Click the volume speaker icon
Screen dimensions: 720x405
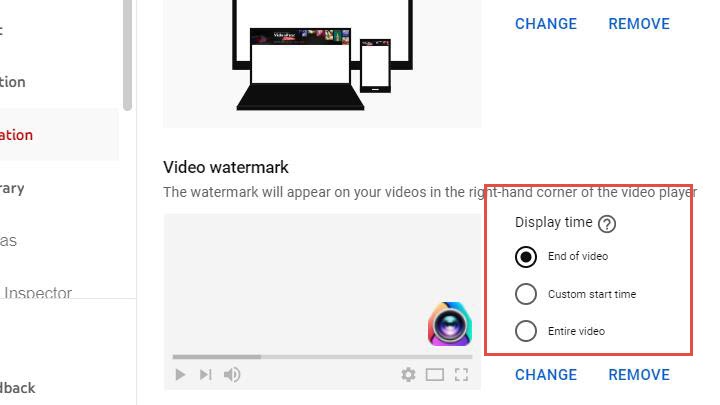pyautogui.click(x=232, y=375)
